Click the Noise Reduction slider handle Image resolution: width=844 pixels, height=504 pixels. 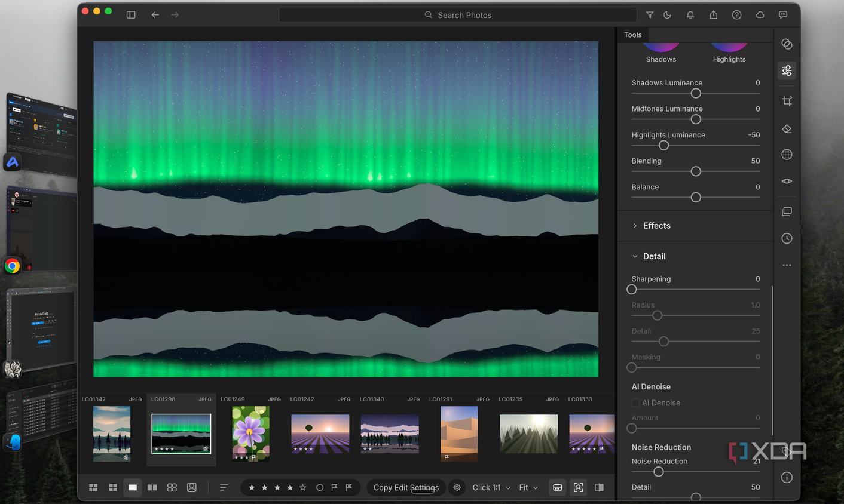coord(659,472)
